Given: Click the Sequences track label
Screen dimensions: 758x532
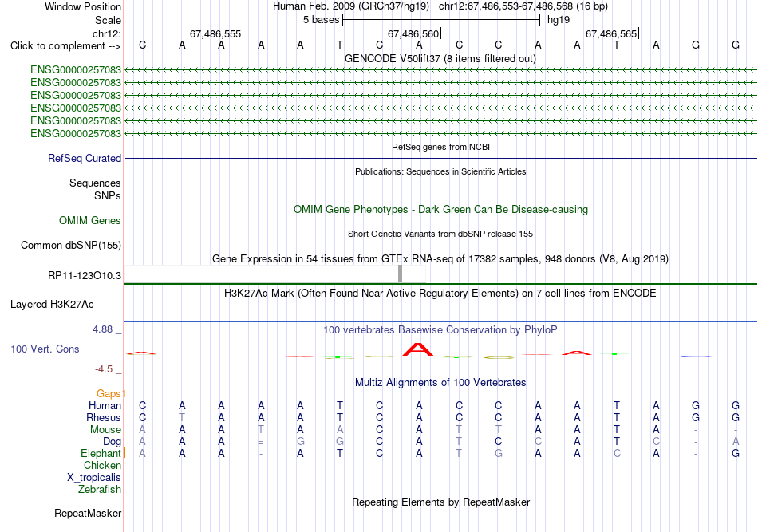Looking at the screenshot, I should 95,183.
